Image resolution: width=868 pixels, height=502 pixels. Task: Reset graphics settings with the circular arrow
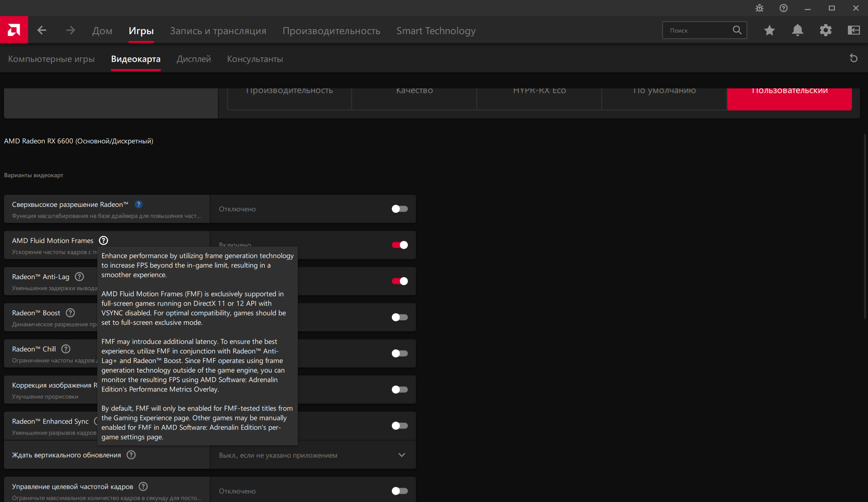pyautogui.click(x=854, y=58)
